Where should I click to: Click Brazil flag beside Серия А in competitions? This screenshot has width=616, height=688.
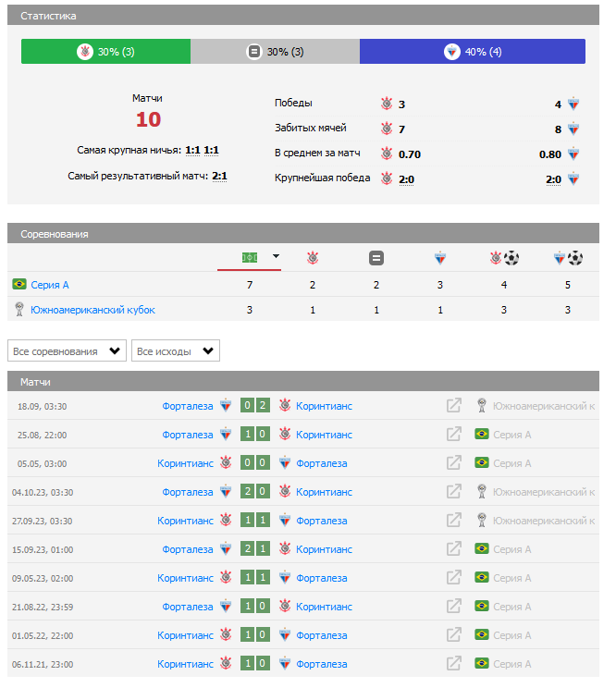tap(18, 285)
